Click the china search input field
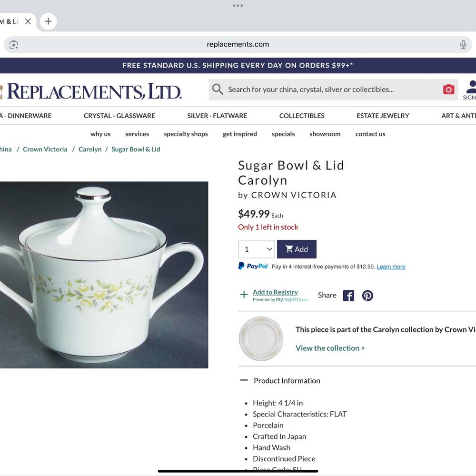Image resolution: width=476 pixels, height=476 pixels. tap(328, 89)
